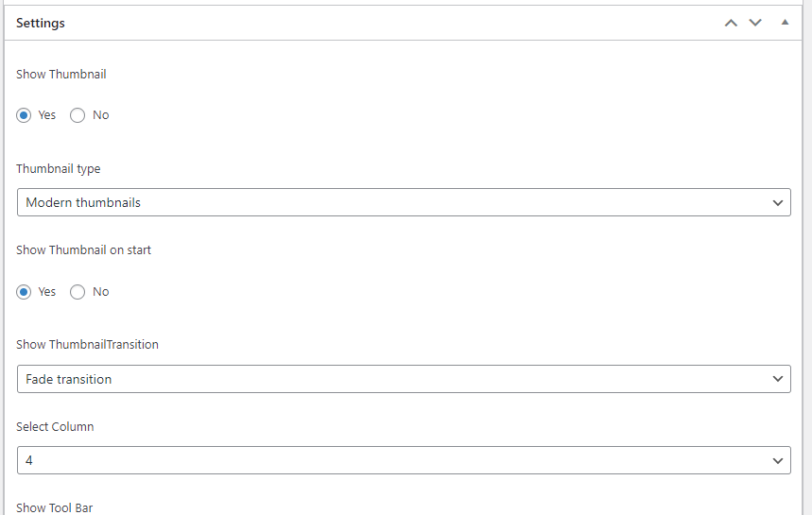Select the Yes radio for Show Thumbnail
The width and height of the screenshot is (812, 515).
[24, 115]
